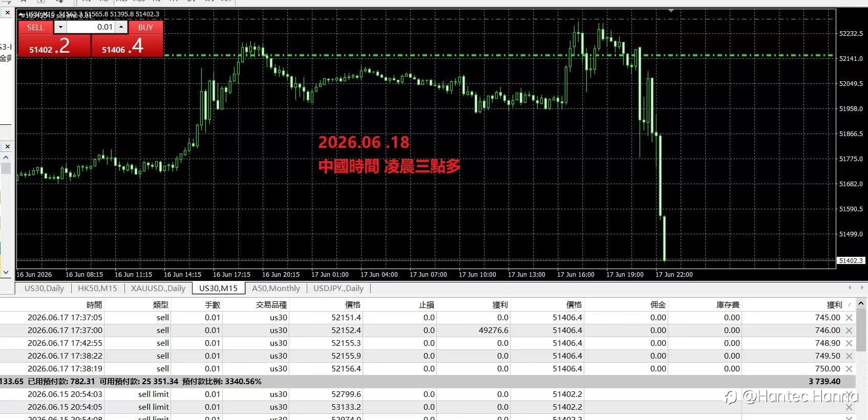Viewport: 868px width, 420px height.
Task: Collapse the one-click trading panel triangle
Action: (20, 14)
